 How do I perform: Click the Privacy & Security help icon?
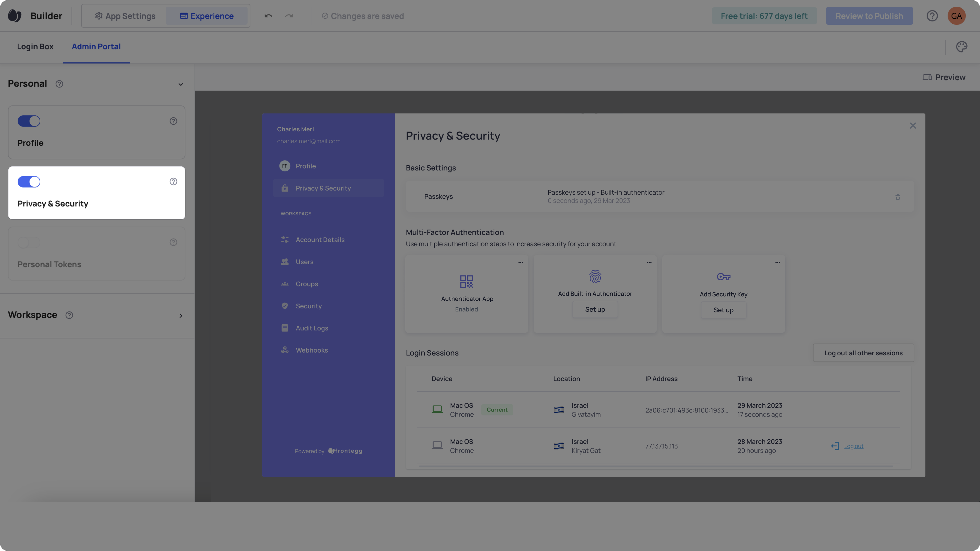pos(173,182)
